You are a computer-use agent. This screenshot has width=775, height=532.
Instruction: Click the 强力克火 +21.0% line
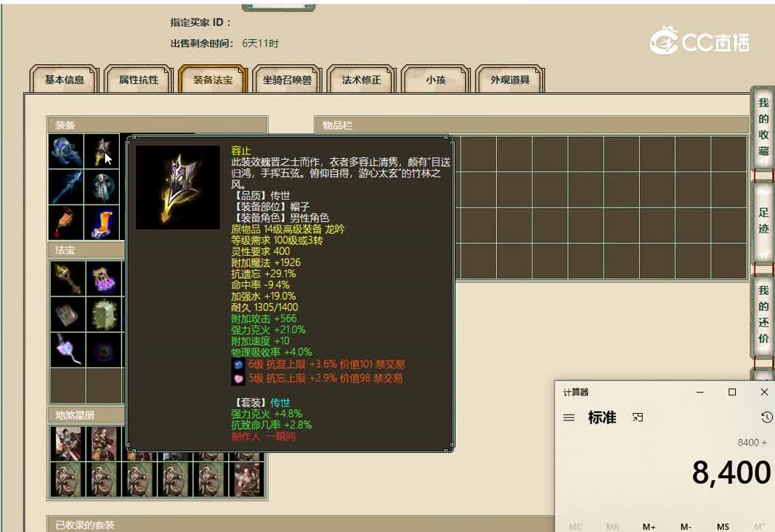click(x=268, y=330)
